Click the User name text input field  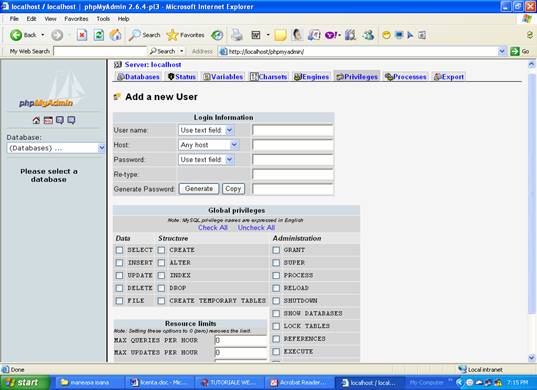click(x=293, y=130)
